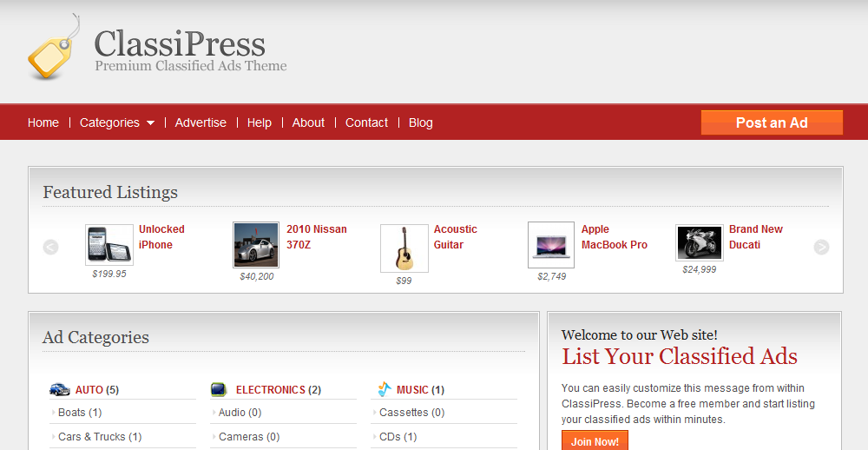868x450 pixels.
Task: Click the Join Now! button
Action: [x=595, y=441]
